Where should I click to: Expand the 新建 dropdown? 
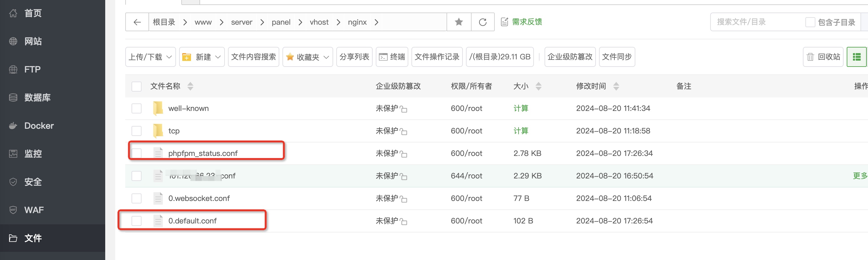click(202, 57)
